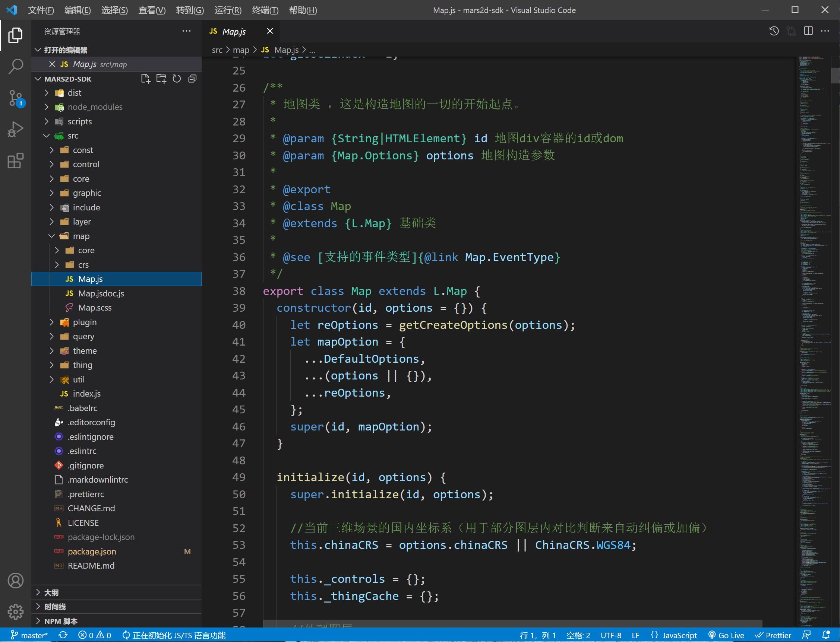Open the notifications bell
Viewport: 840px width, 642px height.
[826, 635]
